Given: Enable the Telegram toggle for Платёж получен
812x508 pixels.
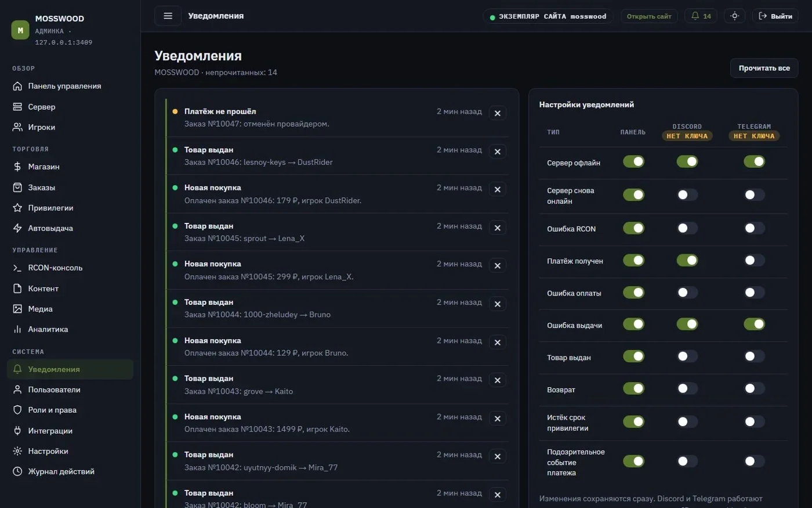Looking at the screenshot, I should [x=754, y=260].
